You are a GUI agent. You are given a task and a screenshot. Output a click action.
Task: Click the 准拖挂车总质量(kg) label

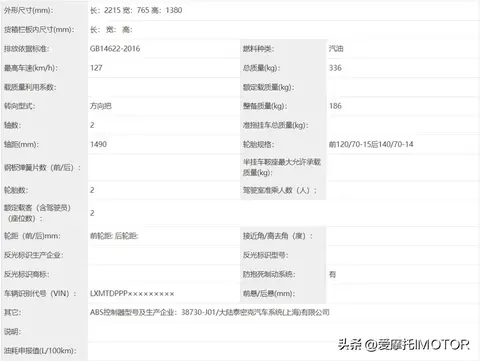[x=276, y=125]
